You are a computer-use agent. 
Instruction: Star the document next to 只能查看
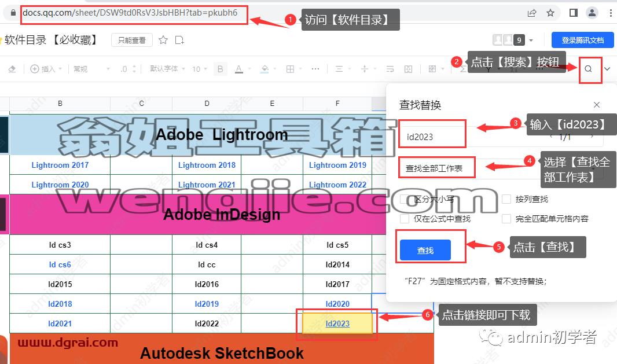[x=163, y=40]
